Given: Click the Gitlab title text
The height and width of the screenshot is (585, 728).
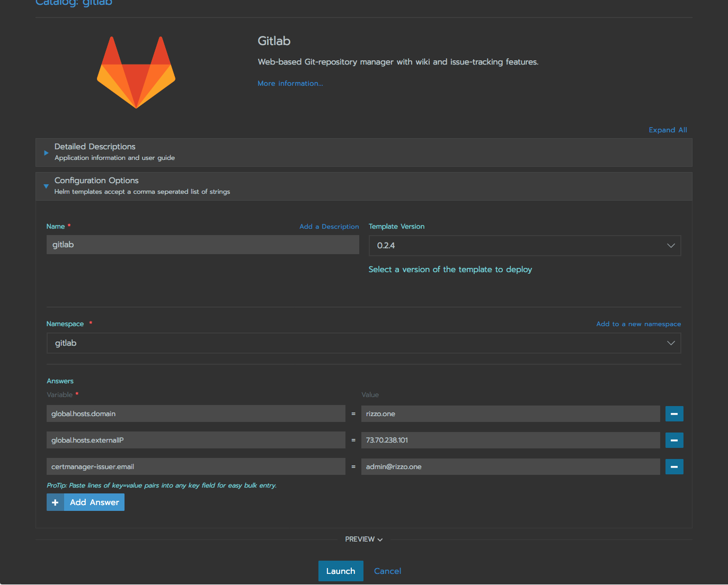Looking at the screenshot, I should pos(274,41).
